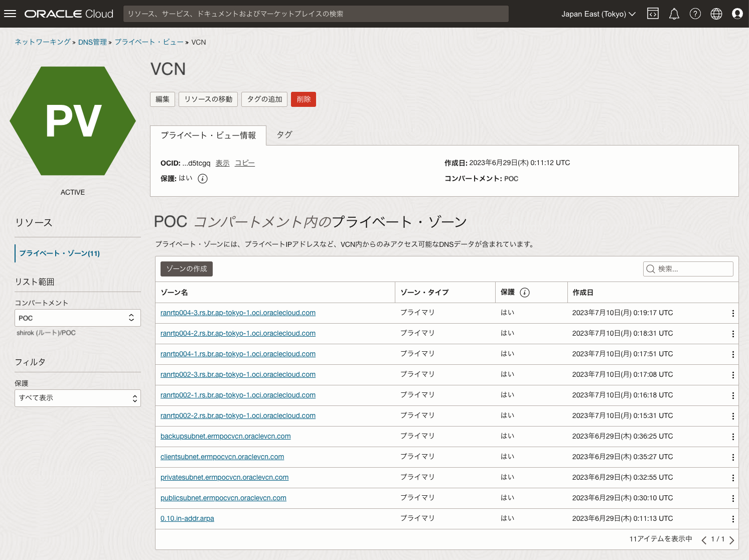The height and width of the screenshot is (560, 749).
Task: Open the Japan East (Tokyo) region dropdown
Action: click(x=598, y=14)
